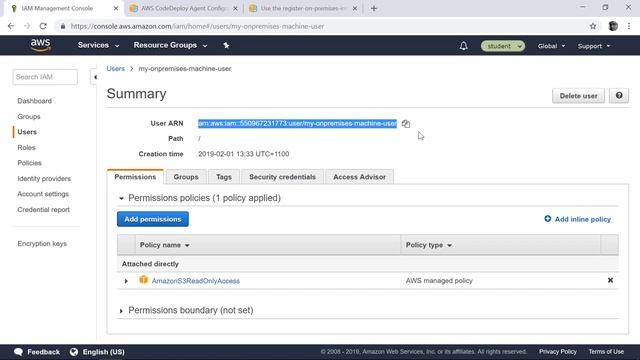Open Chrome three-dot menu
Image resolution: width=640 pixels, height=360 pixels.
[x=629, y=26]
